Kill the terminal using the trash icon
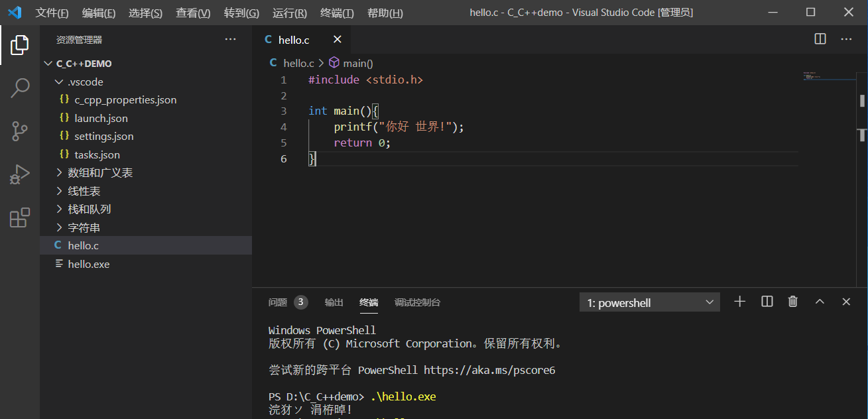868x419 pixels. 792,302
